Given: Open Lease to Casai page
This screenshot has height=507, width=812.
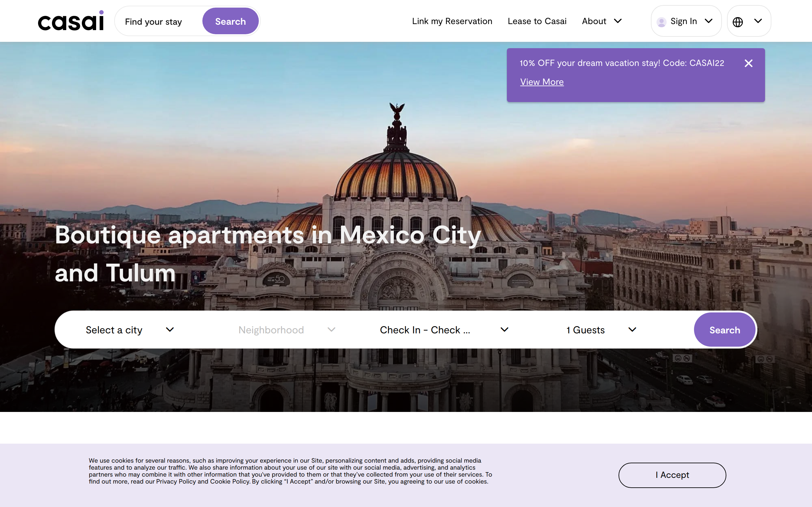Looking at the screenshot, I should [x=537, y=21].
